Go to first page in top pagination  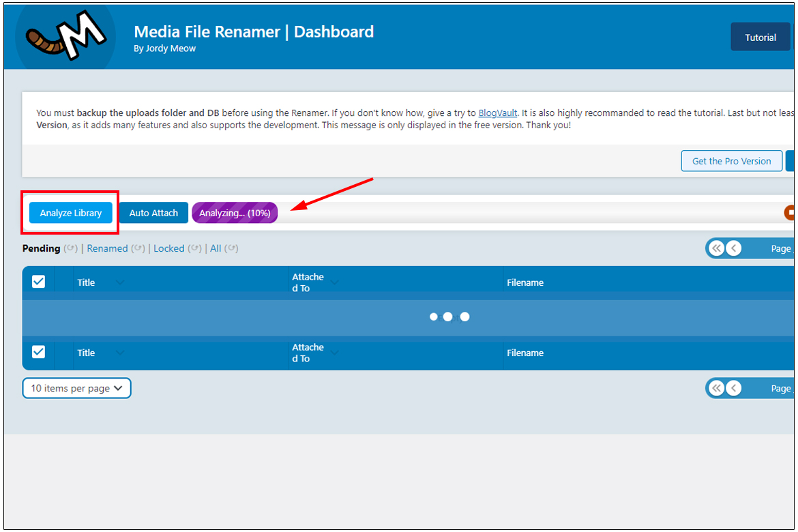point(717,248)
